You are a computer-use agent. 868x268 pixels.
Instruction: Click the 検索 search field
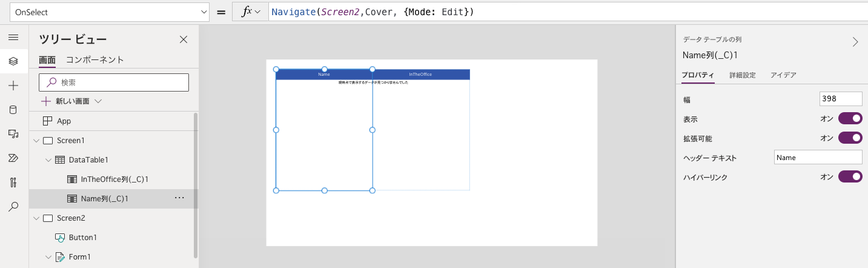click(114, 82)
